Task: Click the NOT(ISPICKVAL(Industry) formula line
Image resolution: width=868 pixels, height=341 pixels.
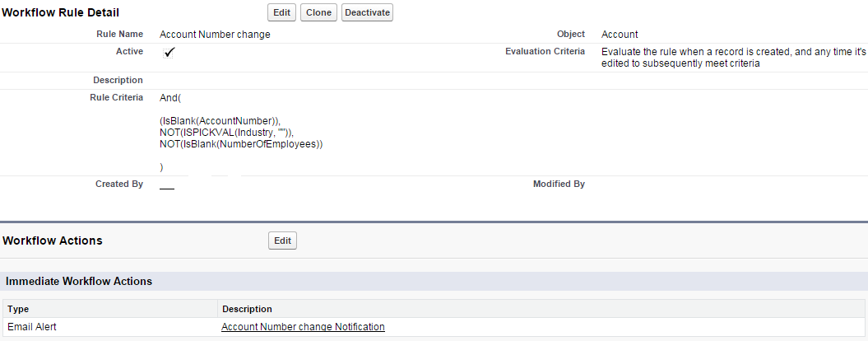Action: tap(226, 132)
